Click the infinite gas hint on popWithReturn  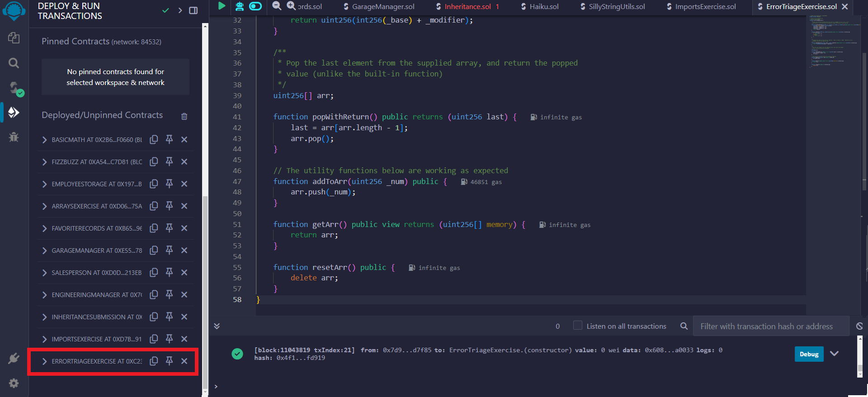556,117
